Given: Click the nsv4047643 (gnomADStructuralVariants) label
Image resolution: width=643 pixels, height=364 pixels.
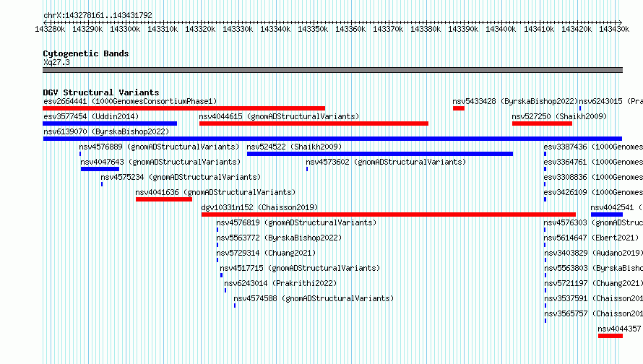Looking at the screenshot, I should (160, 162).
